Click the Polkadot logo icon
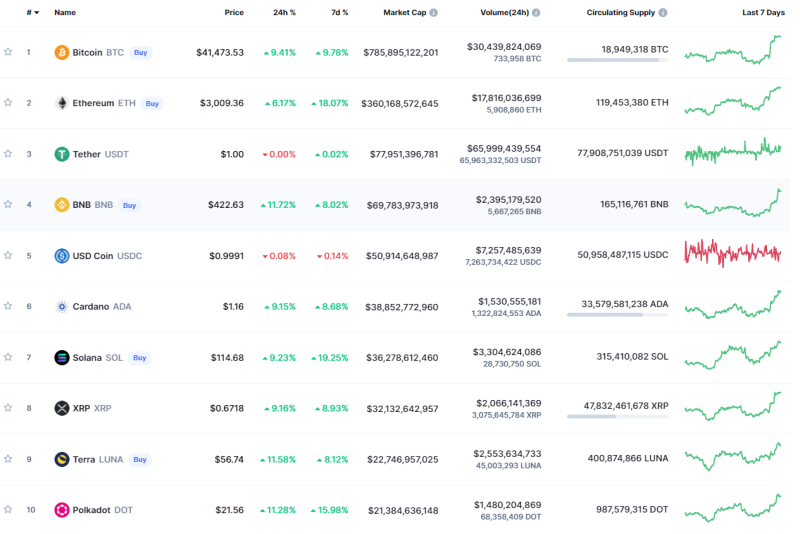Image resolution: width=800 pixels, height=534 pixels. [62, 510]
